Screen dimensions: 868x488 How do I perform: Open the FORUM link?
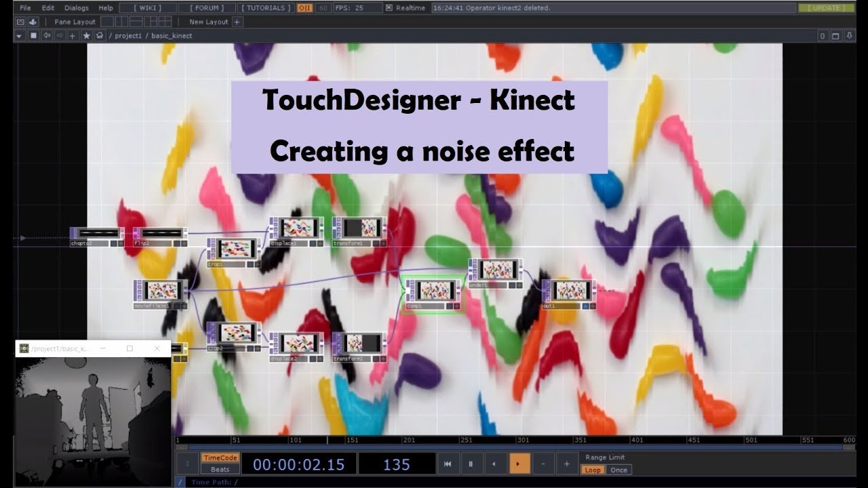pyautogui.click(x=207, y=7)
